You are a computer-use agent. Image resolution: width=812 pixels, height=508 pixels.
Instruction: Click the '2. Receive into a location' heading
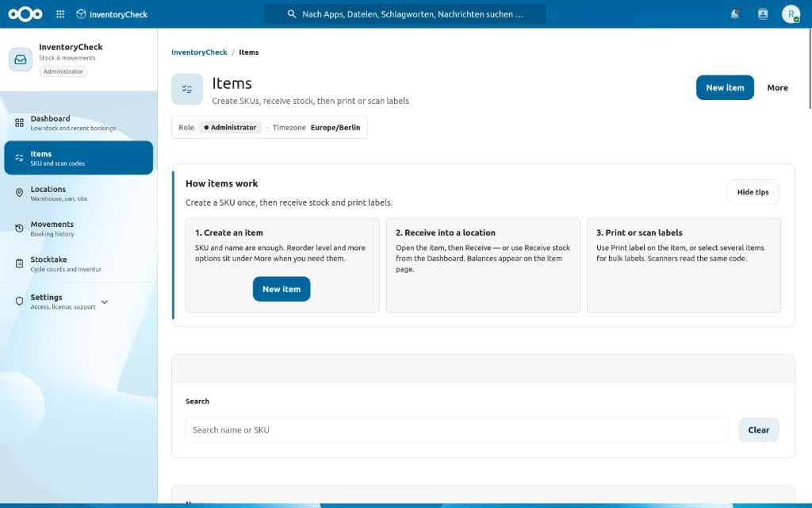pos(446,233)
